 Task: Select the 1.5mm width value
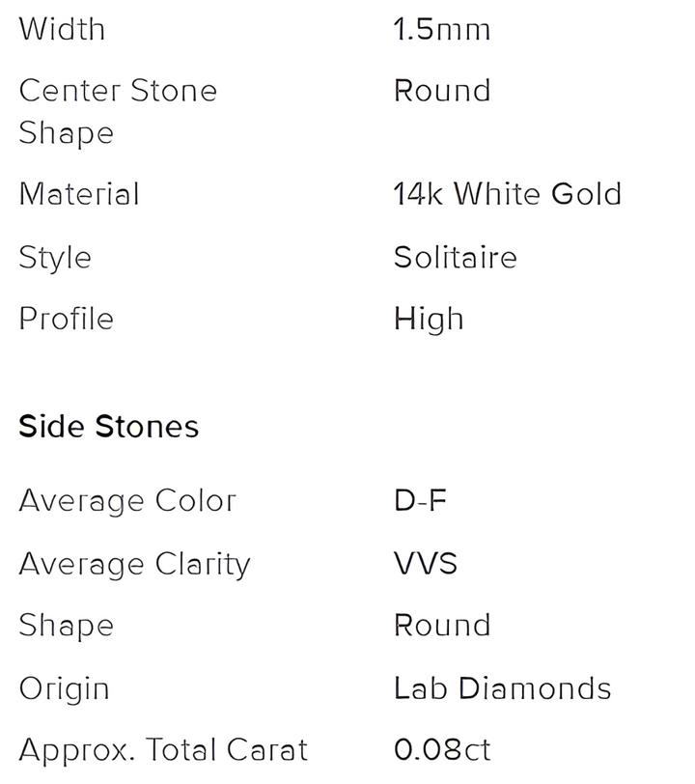click(442, 29)
